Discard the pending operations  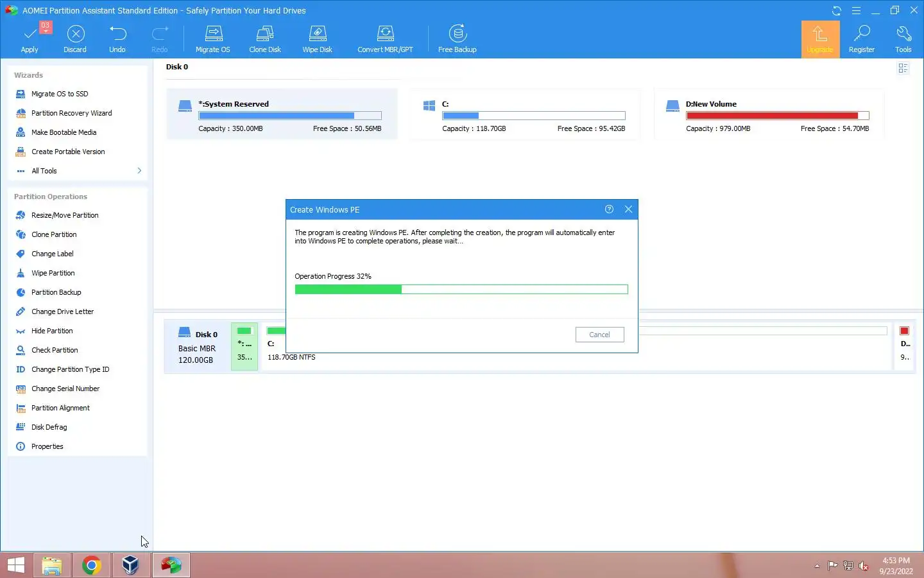coord(75,39)
